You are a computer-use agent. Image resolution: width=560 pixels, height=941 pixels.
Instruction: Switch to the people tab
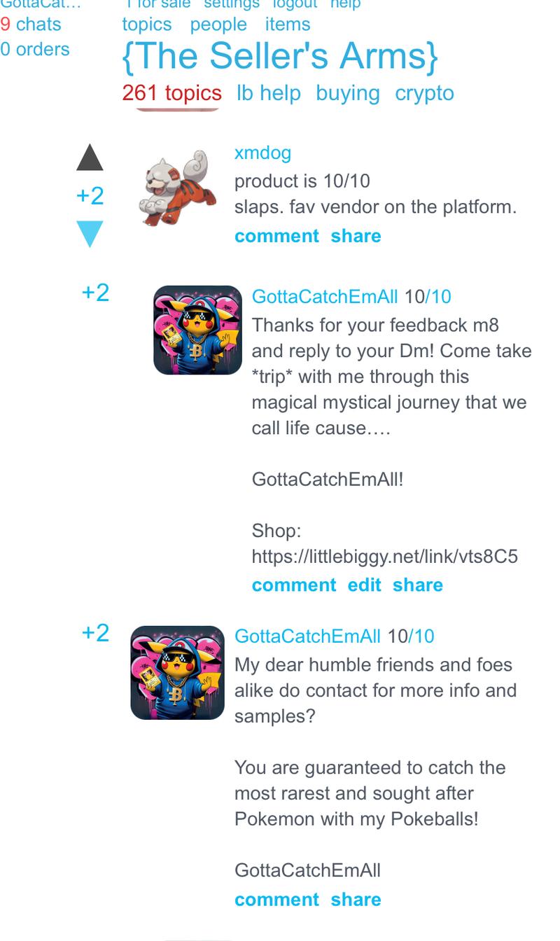(218, 24)
